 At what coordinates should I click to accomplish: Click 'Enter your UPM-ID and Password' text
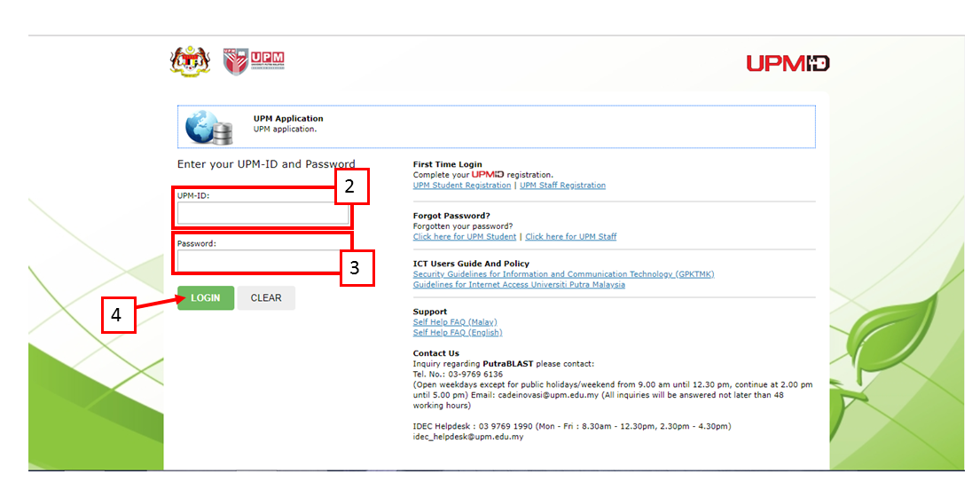tap(266, 164)
